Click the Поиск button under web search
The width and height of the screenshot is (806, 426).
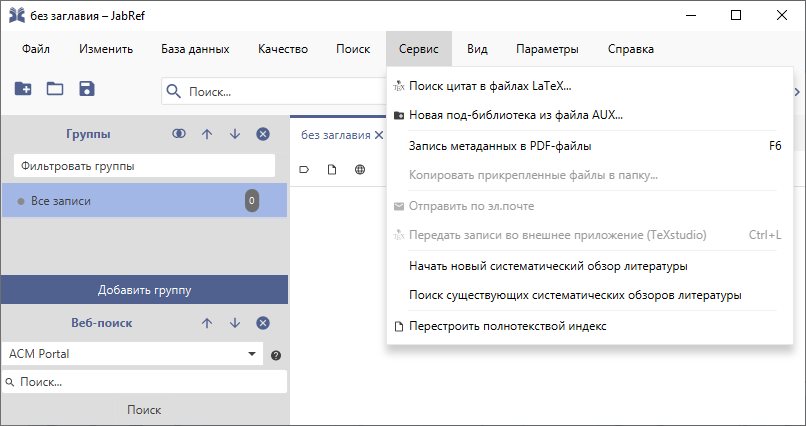144,410
